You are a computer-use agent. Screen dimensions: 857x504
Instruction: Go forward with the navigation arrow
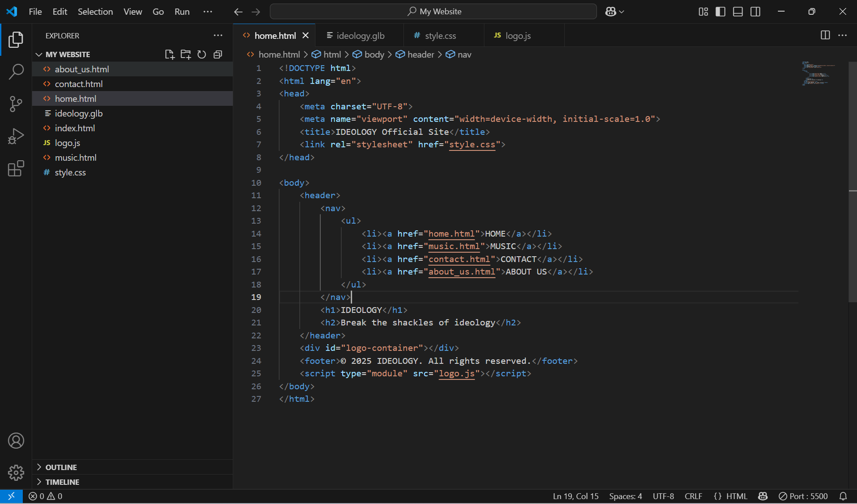pos(256,12)
